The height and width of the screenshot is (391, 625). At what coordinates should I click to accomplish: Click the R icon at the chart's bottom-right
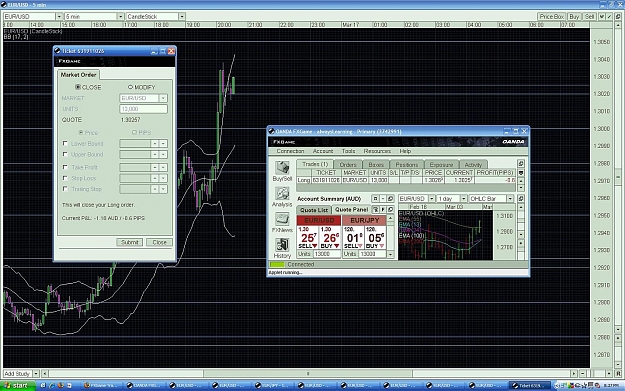pos(618,373)
